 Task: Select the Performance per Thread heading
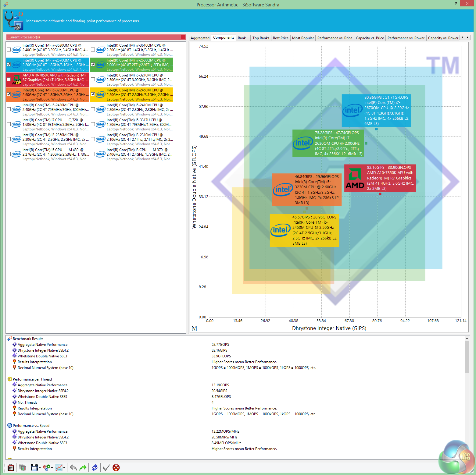(32, 379)
